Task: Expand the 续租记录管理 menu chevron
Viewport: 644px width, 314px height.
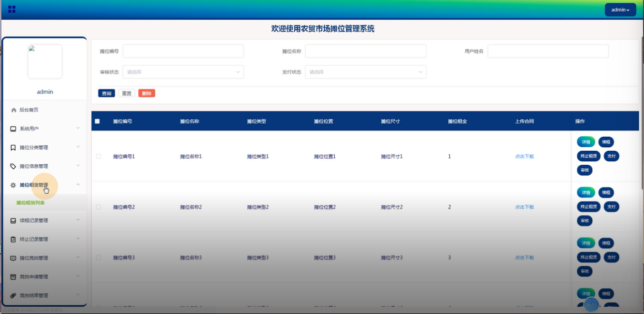Action: 78,220
